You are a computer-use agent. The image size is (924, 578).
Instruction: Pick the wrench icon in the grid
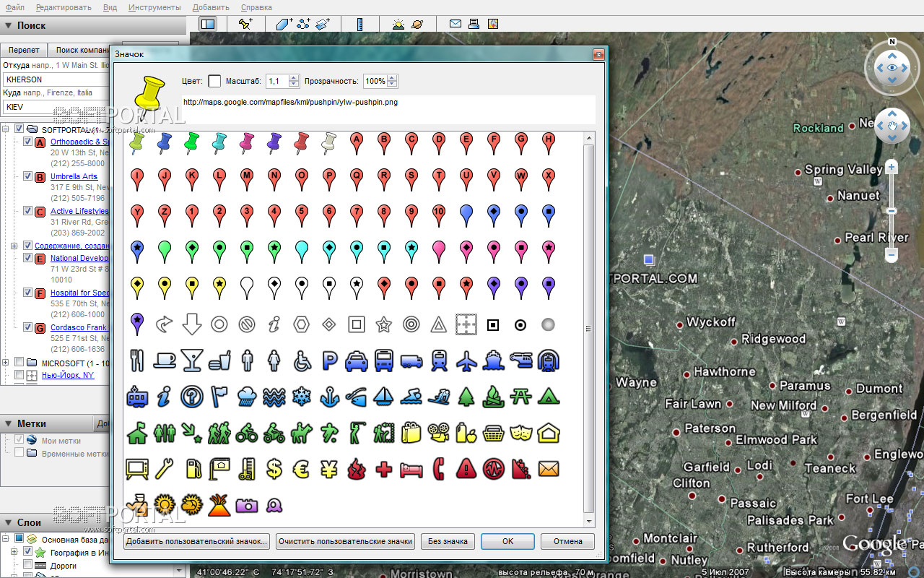click(x=165, y=468)
